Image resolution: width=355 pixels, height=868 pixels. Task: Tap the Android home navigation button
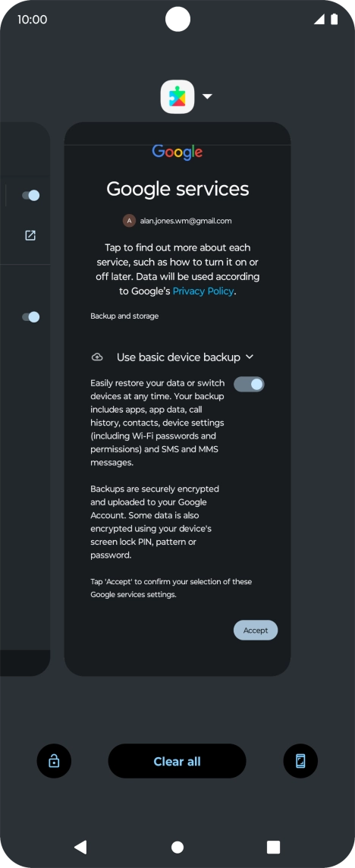pos(177,847)
